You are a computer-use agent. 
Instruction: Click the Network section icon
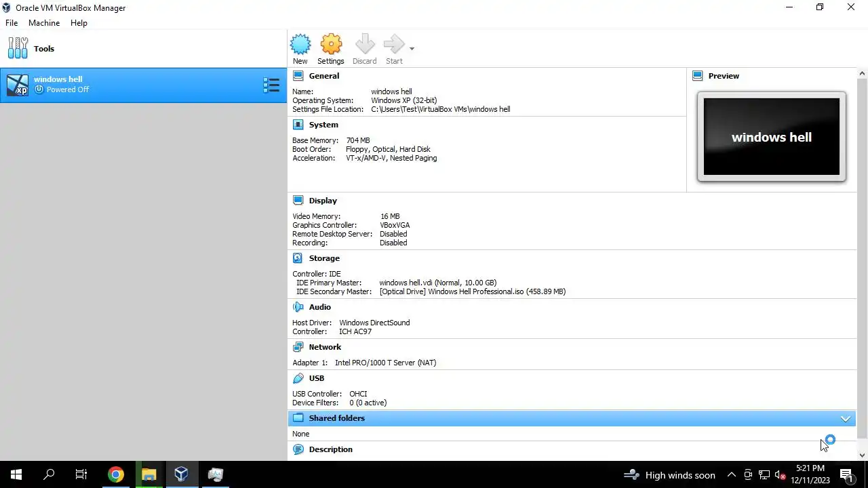point(298,347)
